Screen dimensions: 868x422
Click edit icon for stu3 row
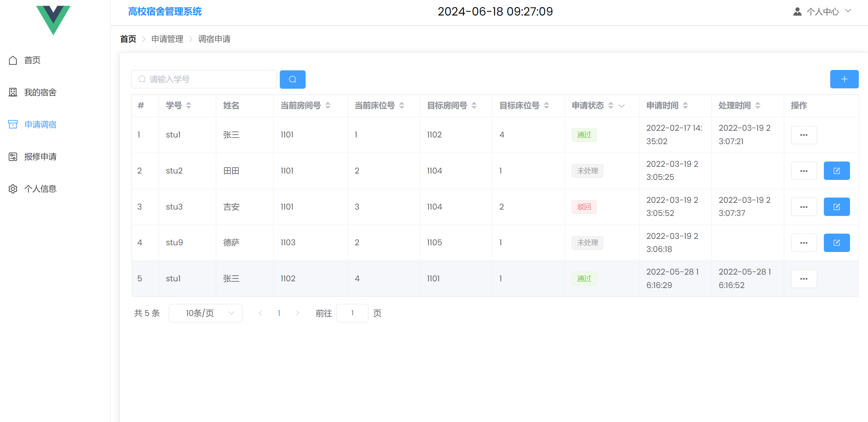tap(836, 207)
